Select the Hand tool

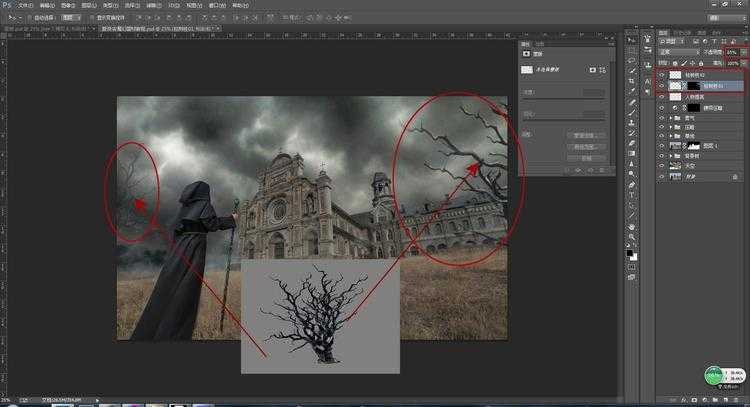[x=632, y=225]
